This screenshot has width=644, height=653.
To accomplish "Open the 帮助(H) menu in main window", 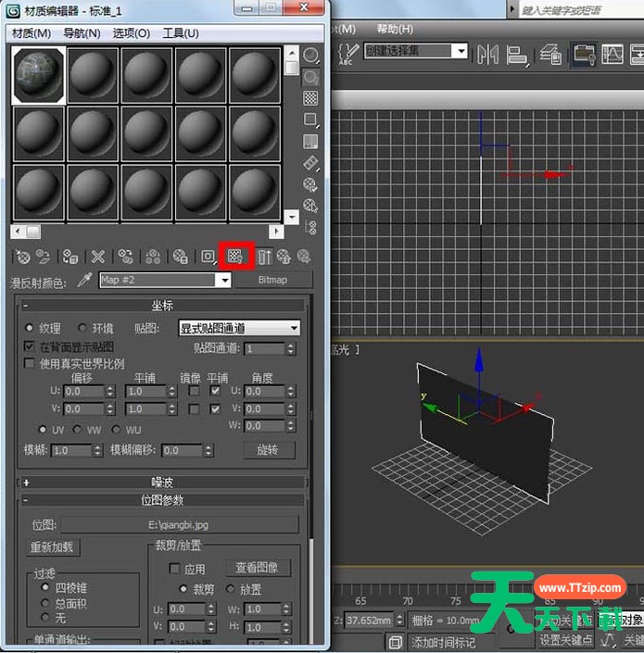I will coord(395,29).
